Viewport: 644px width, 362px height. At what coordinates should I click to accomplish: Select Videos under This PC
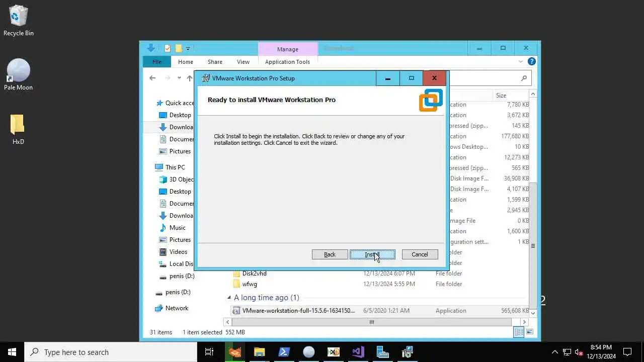click(174, 252)
